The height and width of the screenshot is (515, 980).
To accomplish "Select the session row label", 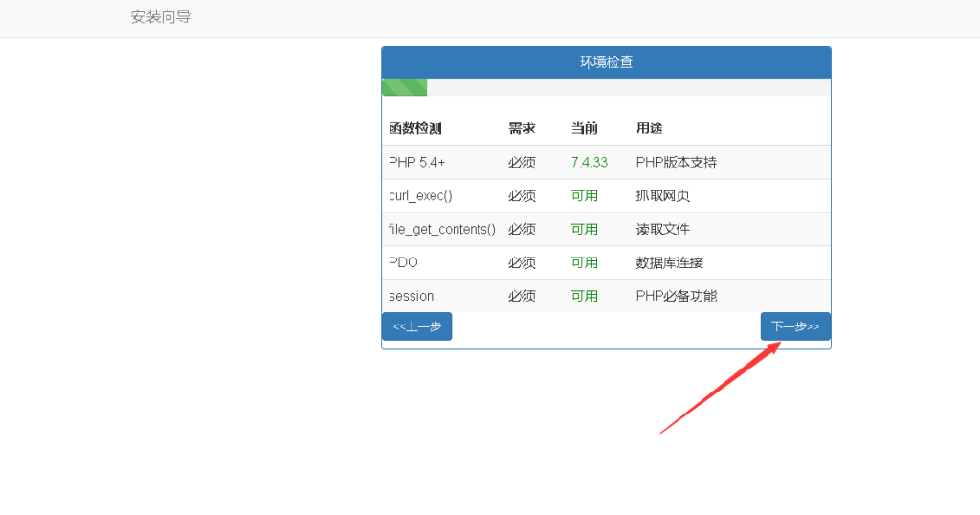I will 411,296.
